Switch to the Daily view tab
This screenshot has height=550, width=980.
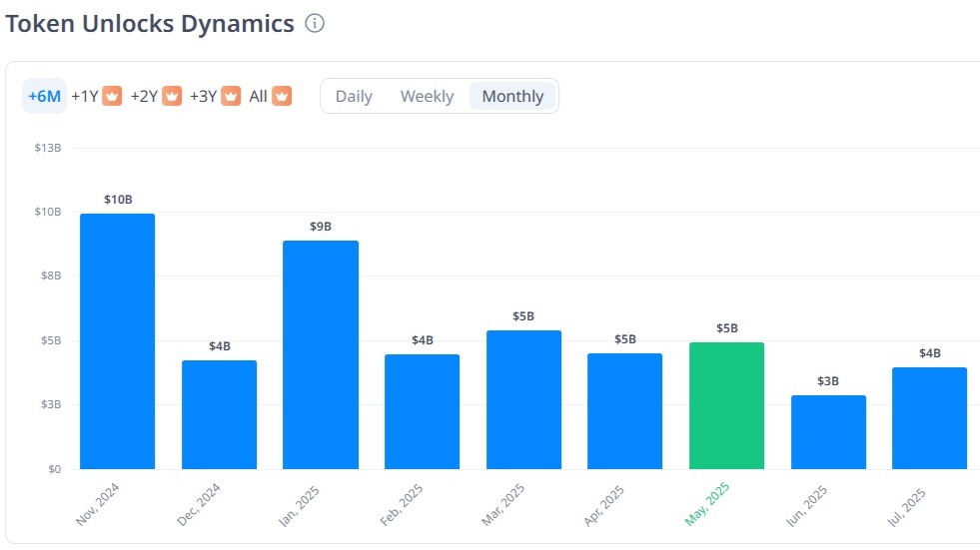[x=354, y=96]
